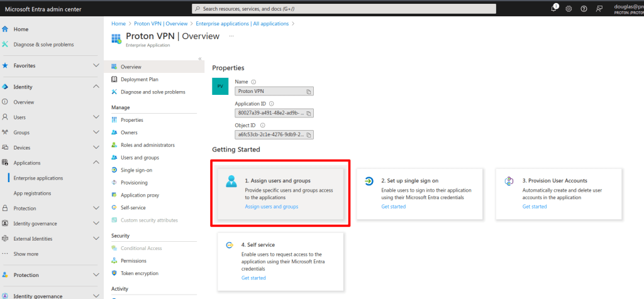Viewport: 644px width, 299px height.
Task: Open feedback icon in top bar
Action: [599, 9]
